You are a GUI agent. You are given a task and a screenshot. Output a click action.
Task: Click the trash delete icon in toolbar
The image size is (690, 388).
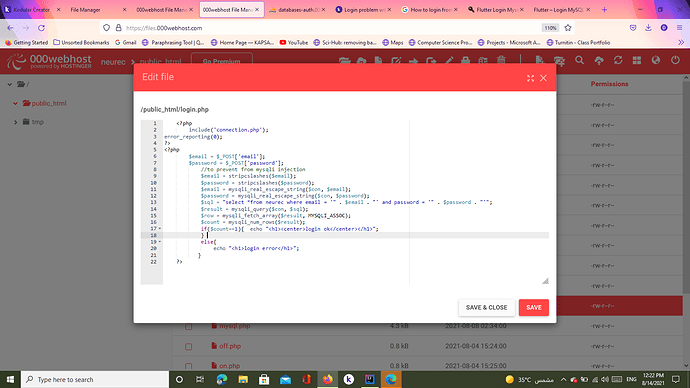(x=501, y=61)
